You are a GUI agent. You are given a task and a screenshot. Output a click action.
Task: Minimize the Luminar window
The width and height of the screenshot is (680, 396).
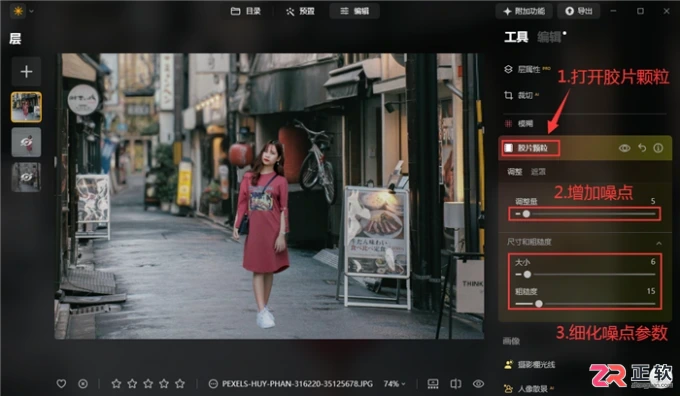pos(613,11)
